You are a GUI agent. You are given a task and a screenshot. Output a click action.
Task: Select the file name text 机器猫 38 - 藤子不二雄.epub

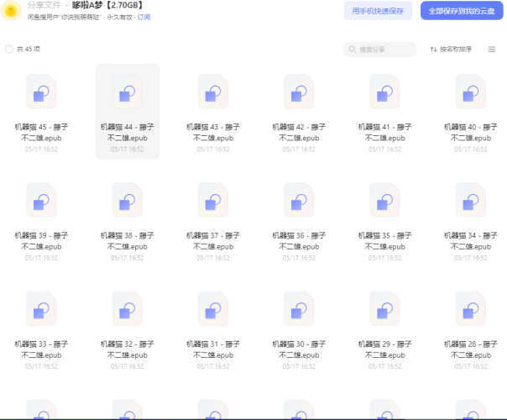(x=128, y=241)
